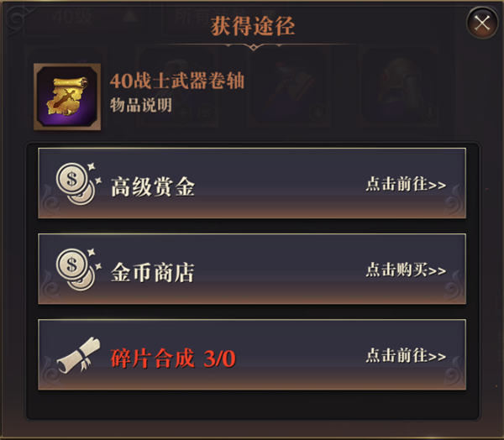Screen dimensions: 504x440
Task: Click the golden weapon scroll item icon
Action: tap(67, 97)
